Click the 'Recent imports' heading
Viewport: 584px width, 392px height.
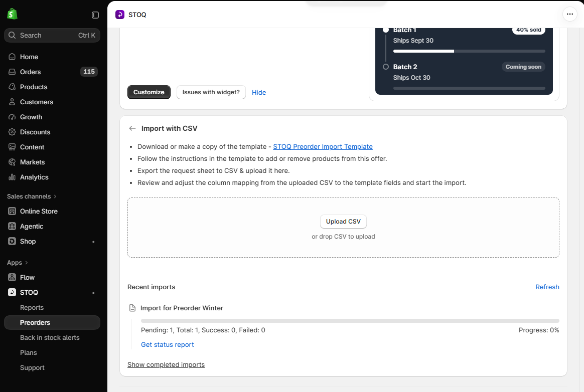151,287
